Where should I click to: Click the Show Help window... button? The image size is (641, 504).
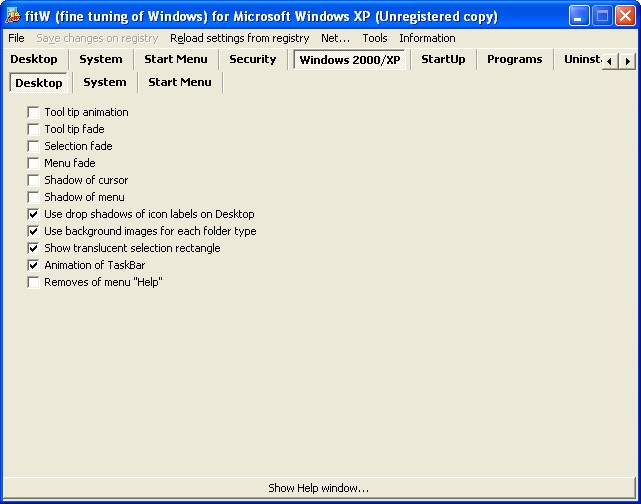[x=318, y=488]
